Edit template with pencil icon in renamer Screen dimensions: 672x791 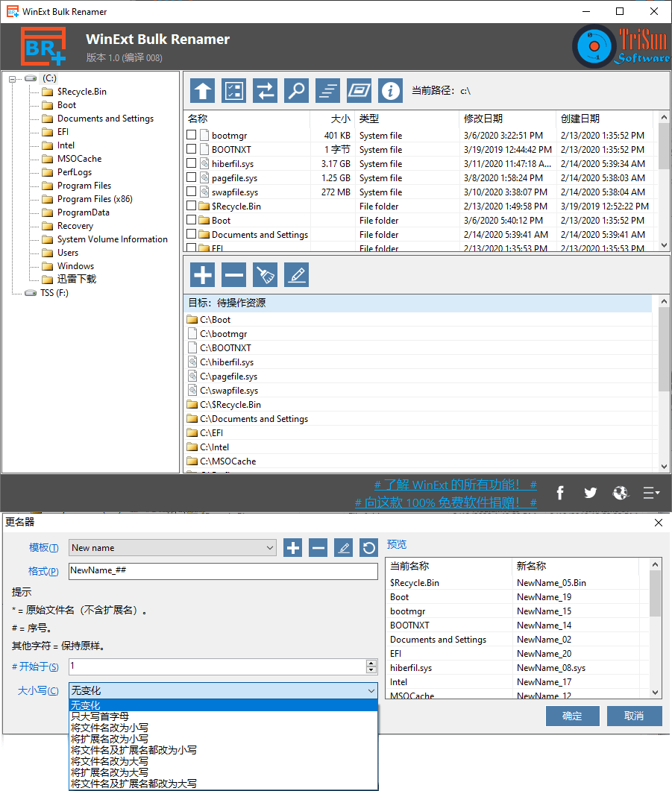click(344, 548)
